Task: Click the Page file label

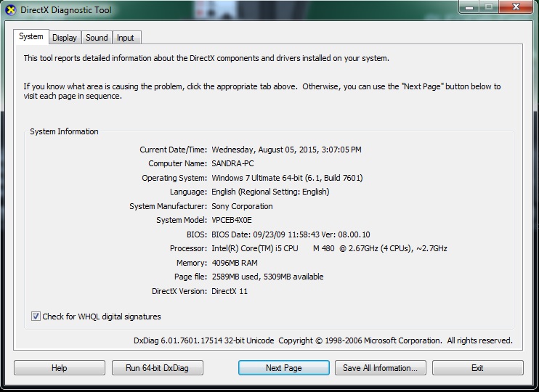Action: (191, 277)
